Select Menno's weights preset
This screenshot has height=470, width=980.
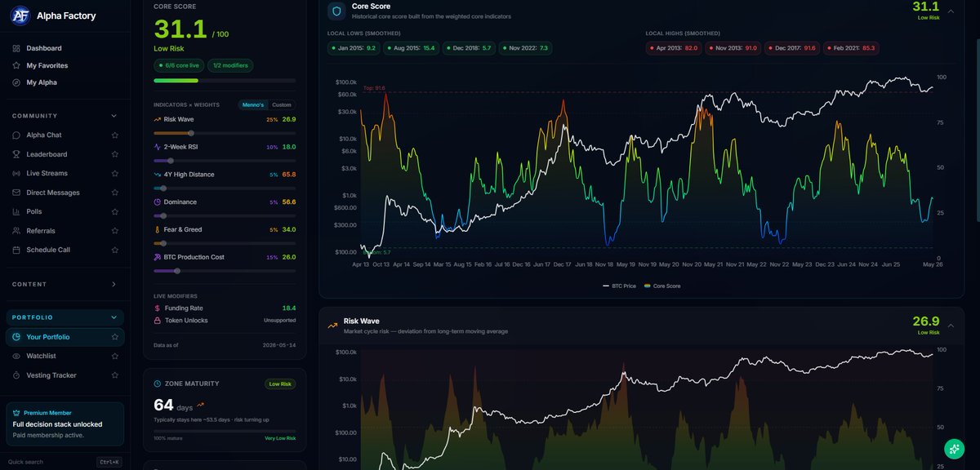[253, 104]
